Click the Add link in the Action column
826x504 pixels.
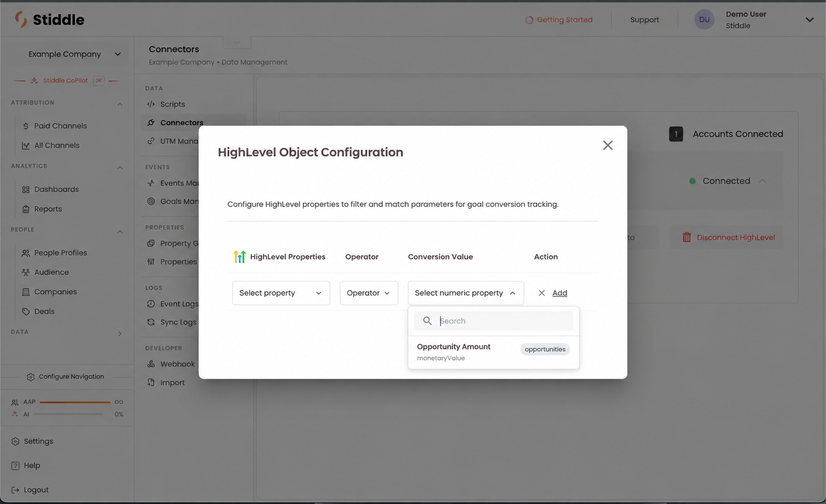[x=560, y=293]
